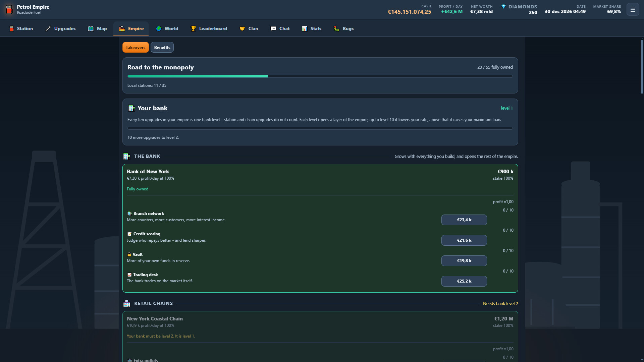Buy Vault upgrade for €19,8 k
Screen dimensions: 644x362
464,261
